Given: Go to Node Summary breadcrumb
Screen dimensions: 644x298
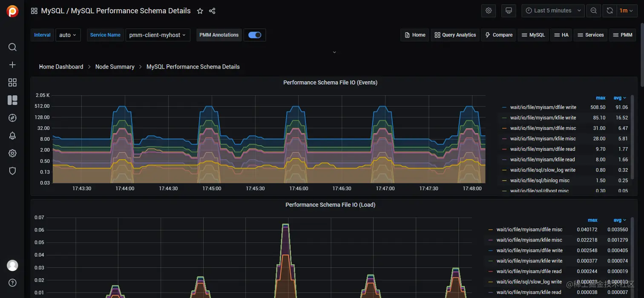Looking at the screenshot, I should coord(115,67).
